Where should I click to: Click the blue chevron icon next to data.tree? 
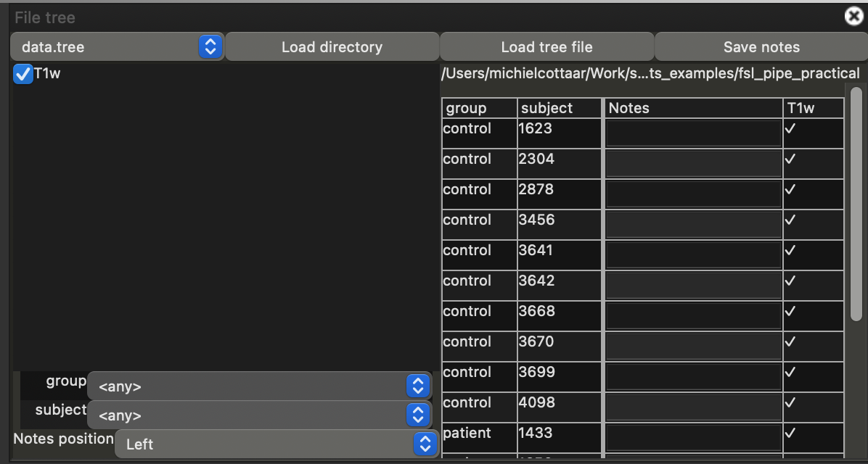(210, 46)
